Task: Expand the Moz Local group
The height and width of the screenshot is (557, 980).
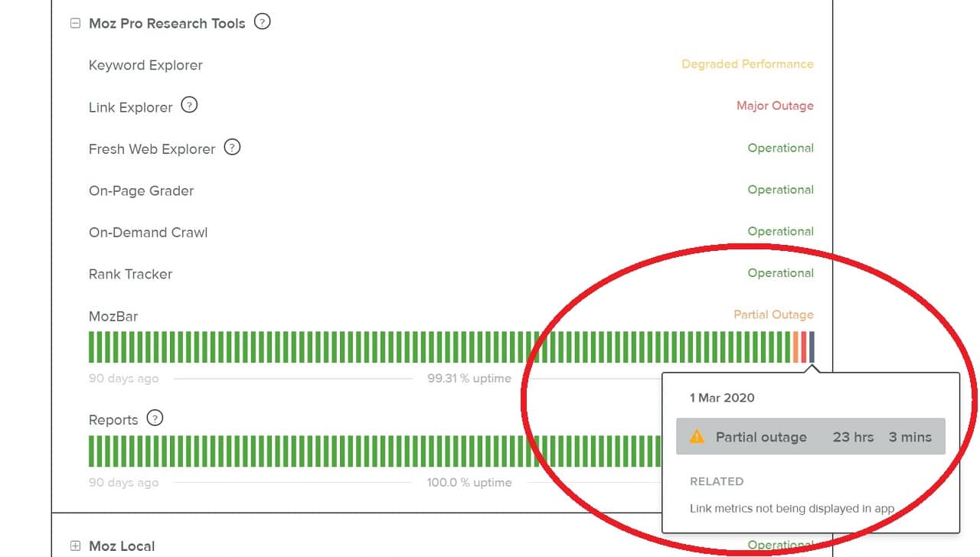Action: click(75, 546)
